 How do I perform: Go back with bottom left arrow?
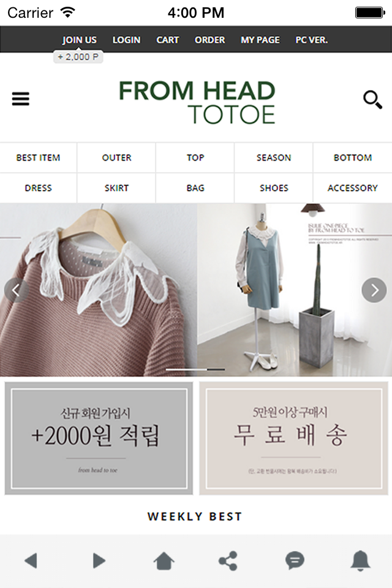point(31,560)
